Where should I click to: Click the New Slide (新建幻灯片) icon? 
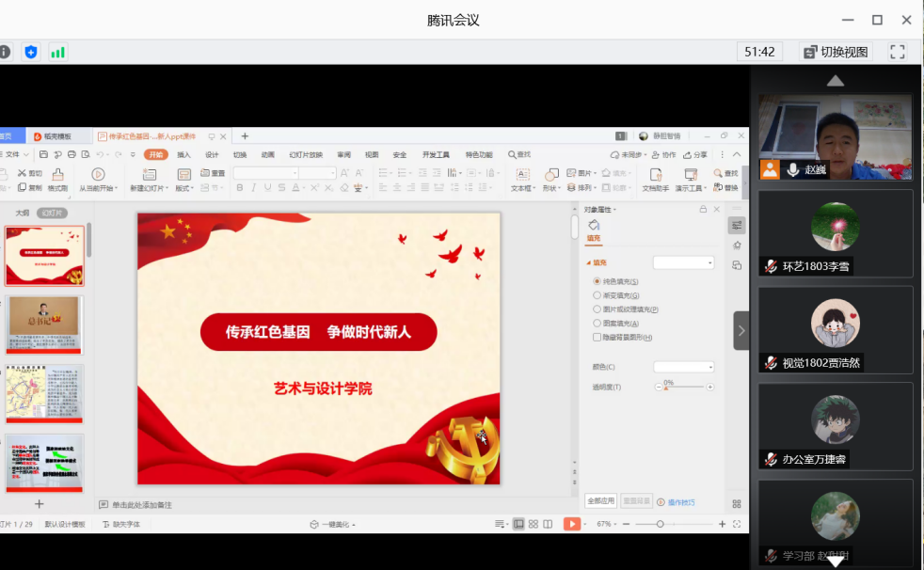(150, 175)
